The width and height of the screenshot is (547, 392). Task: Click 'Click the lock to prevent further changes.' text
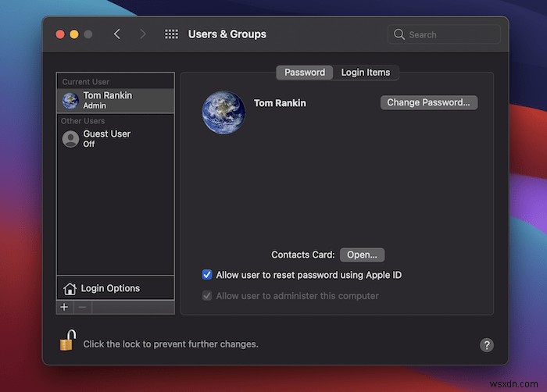[170, 344]
